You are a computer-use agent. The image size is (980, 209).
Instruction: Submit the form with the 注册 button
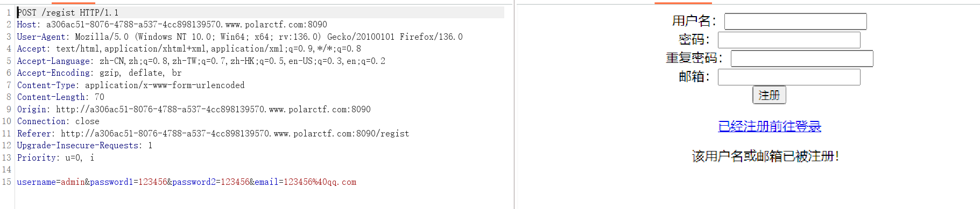click(769, 95)
